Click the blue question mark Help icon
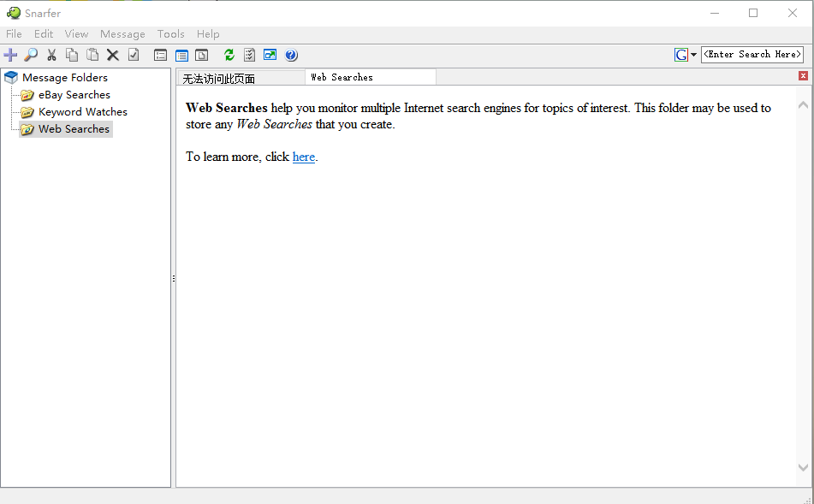This screenshot has width=814, height=504. [291, 55]
